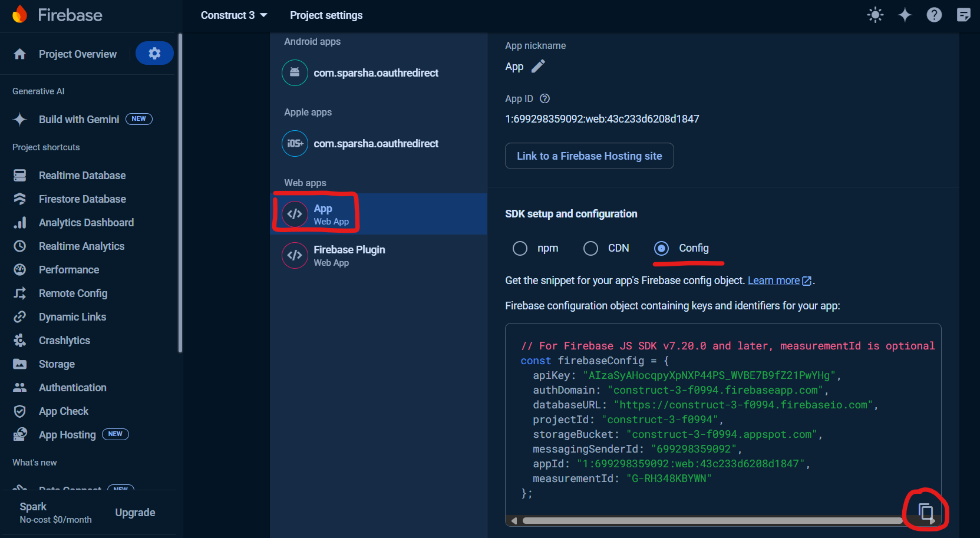This screenshot has height=538, width=980.
Task: Open the Learn more link
Action: pos(774,280)
